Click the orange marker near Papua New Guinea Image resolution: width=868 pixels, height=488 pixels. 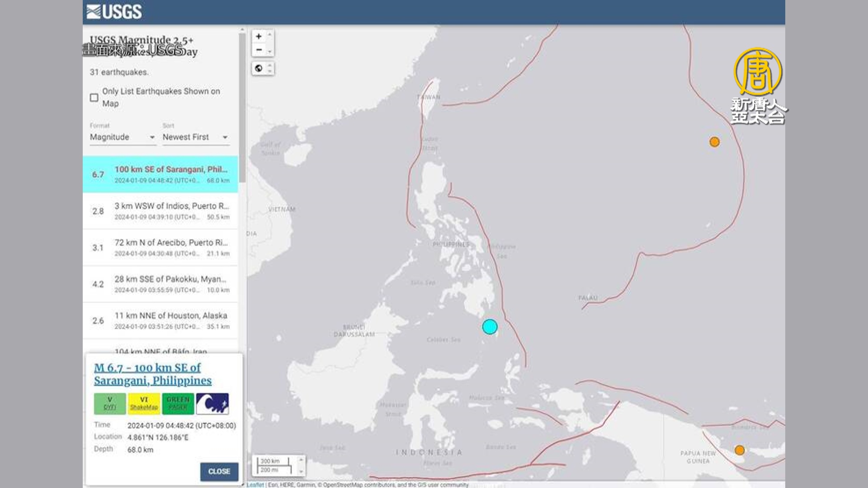point(740,450)
